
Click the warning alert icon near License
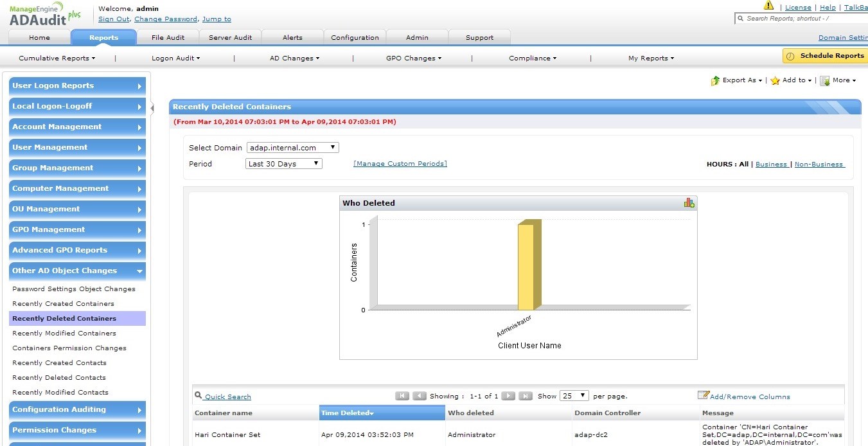coord(768,6)
